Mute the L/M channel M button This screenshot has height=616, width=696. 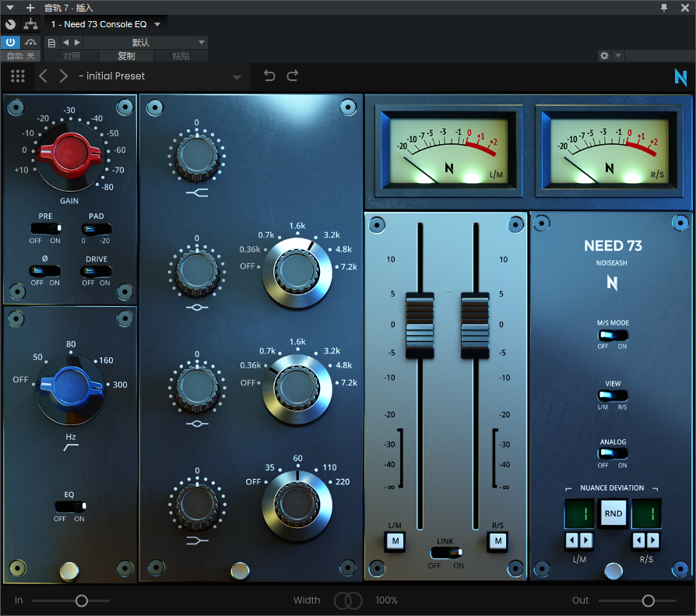395,541
